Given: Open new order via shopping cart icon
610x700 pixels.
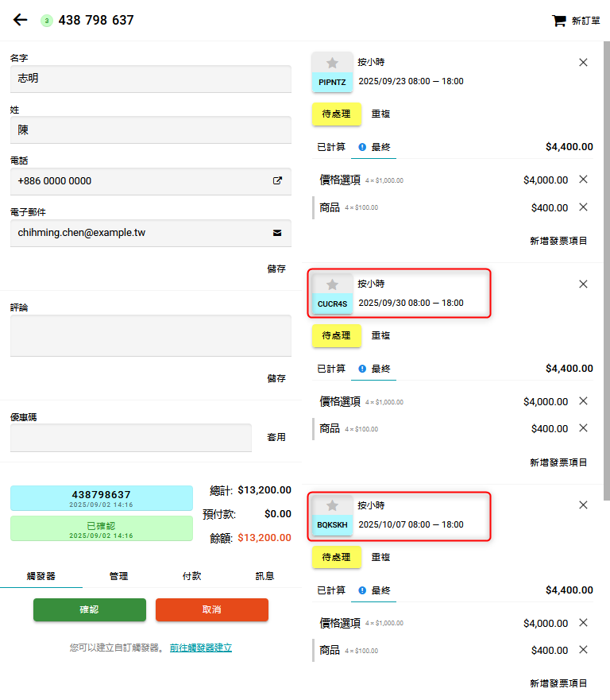Looking at the screenshot, I should click(x=559, y=21).
